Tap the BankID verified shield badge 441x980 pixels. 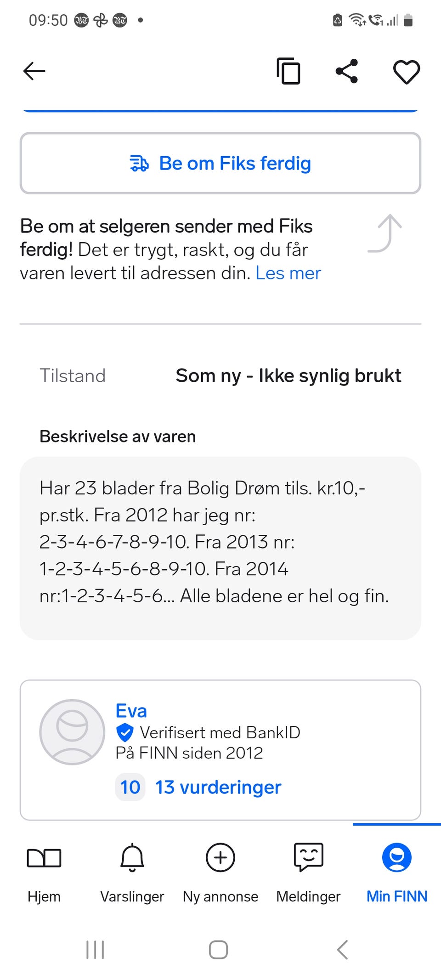[125, 732]
